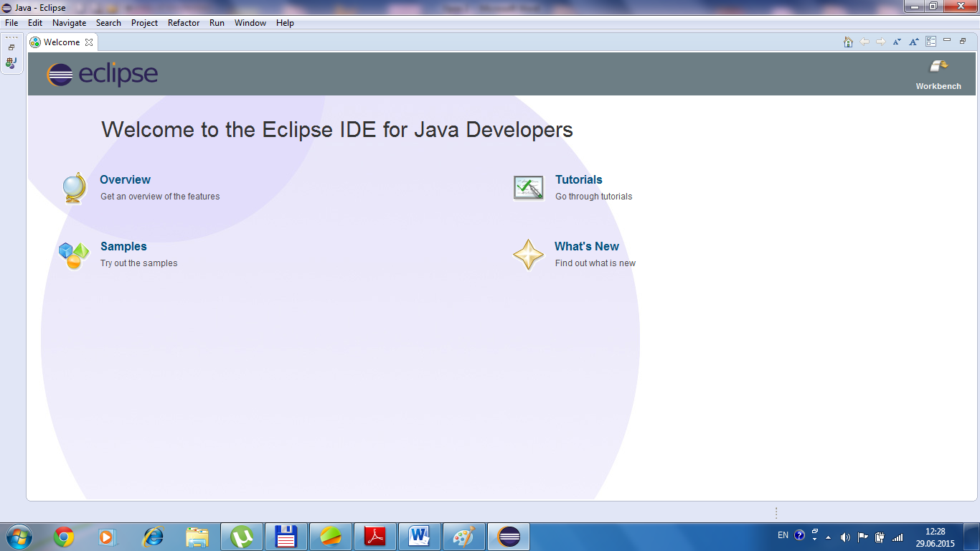Open the Window menu
Viewport: 980px width, 551px height.
point(250,23)
